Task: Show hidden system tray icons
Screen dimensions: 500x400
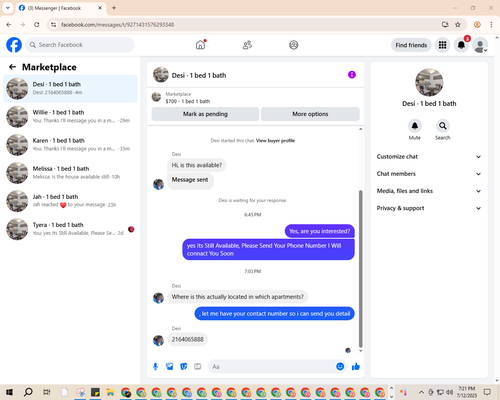Action: (421, 392)
